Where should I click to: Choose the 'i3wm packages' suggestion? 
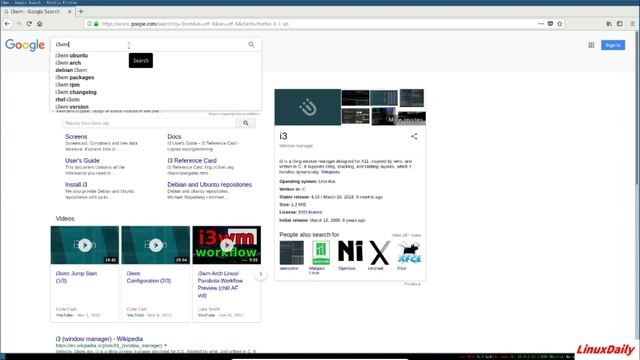(75, 78)
